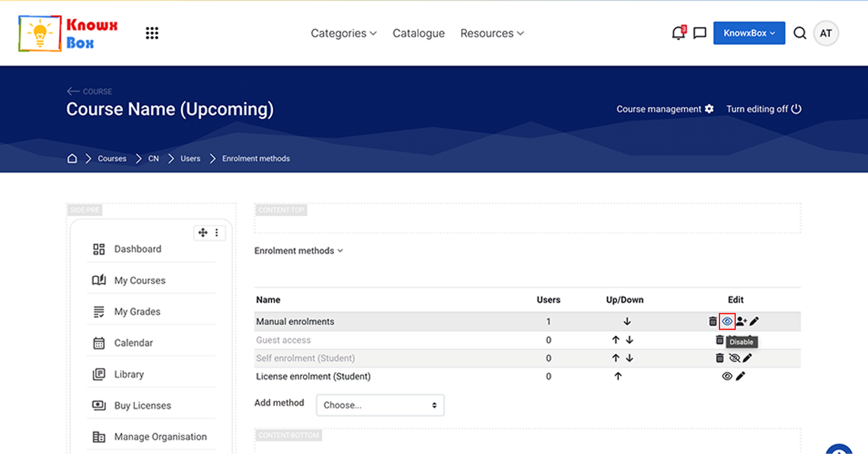Click the COURSE back link text
The height and width of the screenshot is (454, 868).
coord(98,91)
